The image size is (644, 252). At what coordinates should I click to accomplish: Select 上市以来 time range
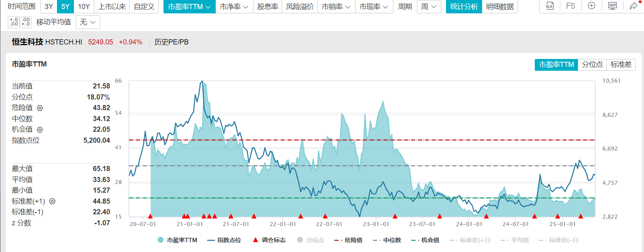(x=112, y=7)
